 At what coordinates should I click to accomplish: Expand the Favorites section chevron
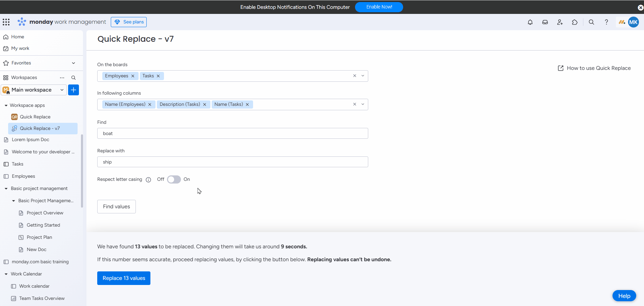pos(74,63)
